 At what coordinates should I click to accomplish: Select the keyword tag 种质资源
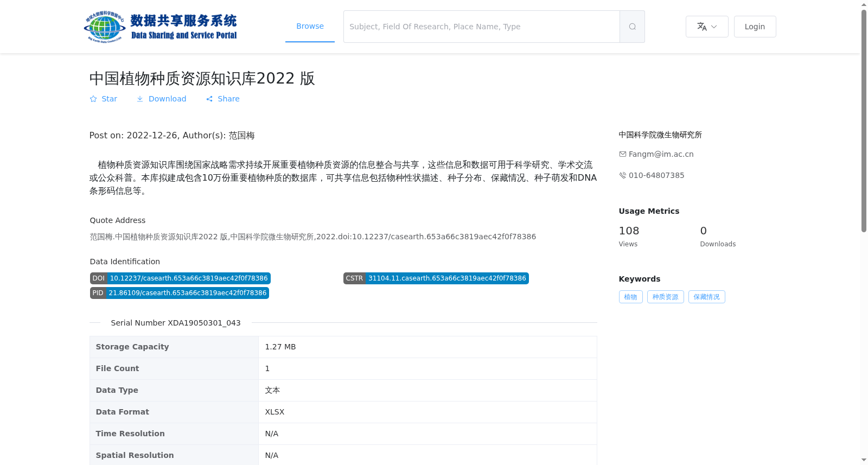coord(665,297)
